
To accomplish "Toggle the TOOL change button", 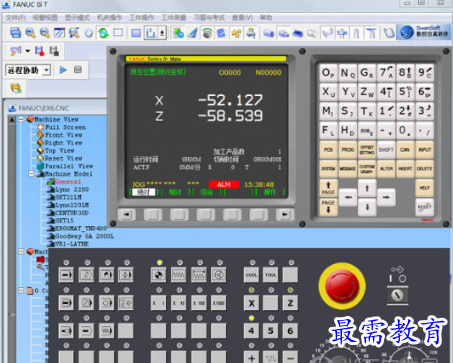I will 270,275.
